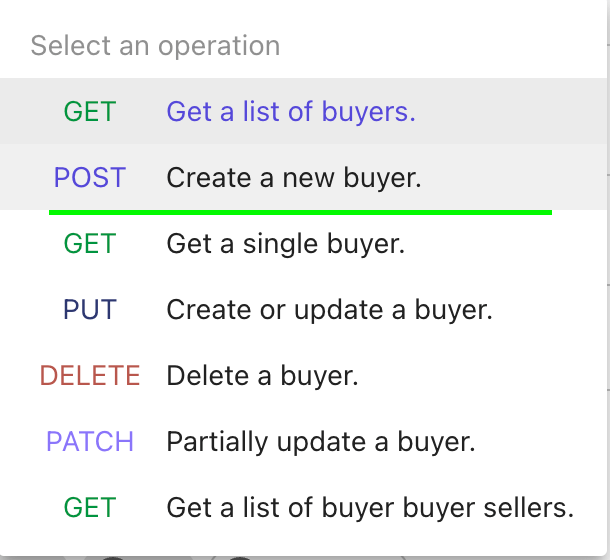The image size is (610, 560).
Task: Choose 'Create a new buyer.' operation
Action: 294,178
